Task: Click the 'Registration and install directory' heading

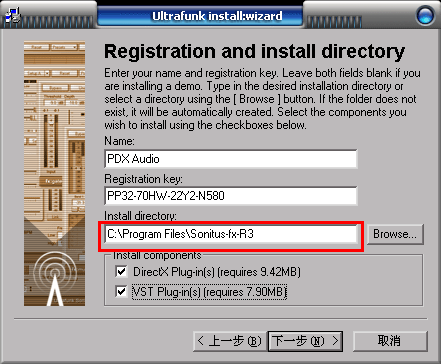Action: coord(254,51)
